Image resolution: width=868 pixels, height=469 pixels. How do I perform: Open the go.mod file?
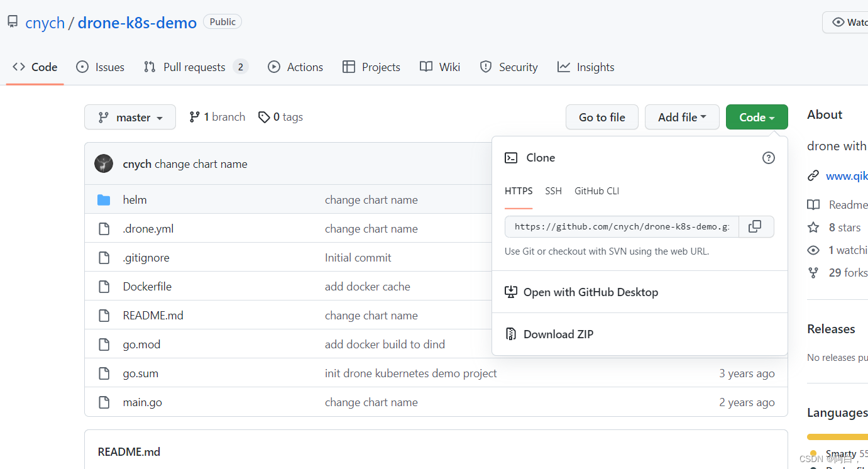(142, 345)
